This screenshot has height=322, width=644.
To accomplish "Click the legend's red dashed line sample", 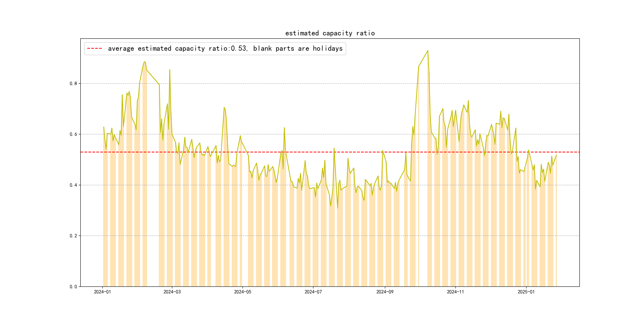I will click(94, 48).
